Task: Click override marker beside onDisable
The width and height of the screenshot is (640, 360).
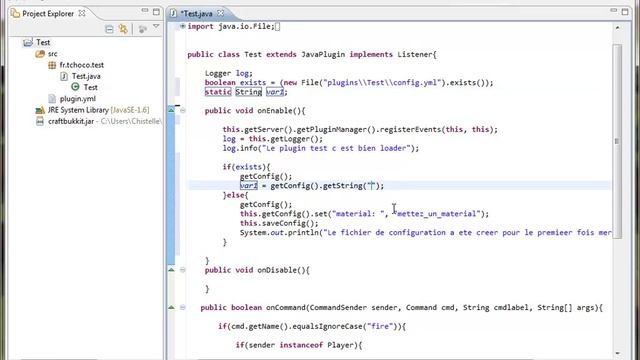Action: pyautogui.click(x=171, y=270)
